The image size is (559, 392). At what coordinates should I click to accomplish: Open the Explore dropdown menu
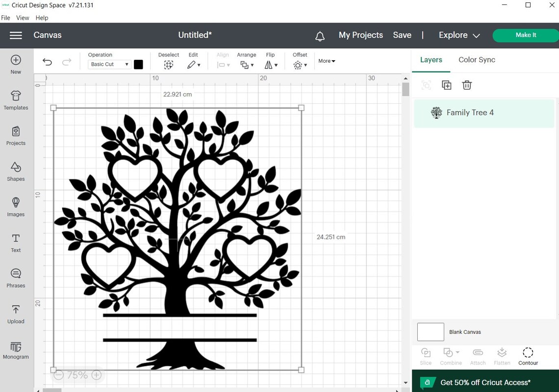point(458,35)
